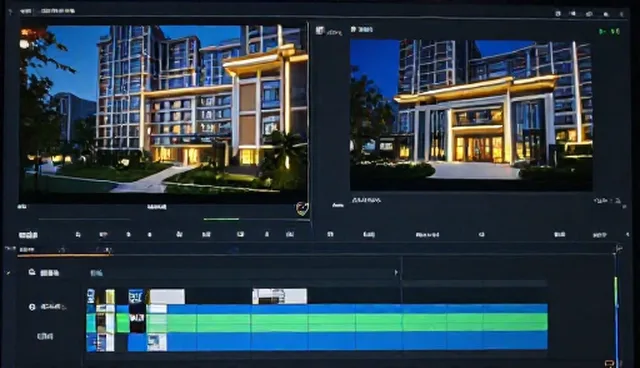640x368 pixels.
Task: Click the green indicator text at top right of right panel
Action: [609, 31]
